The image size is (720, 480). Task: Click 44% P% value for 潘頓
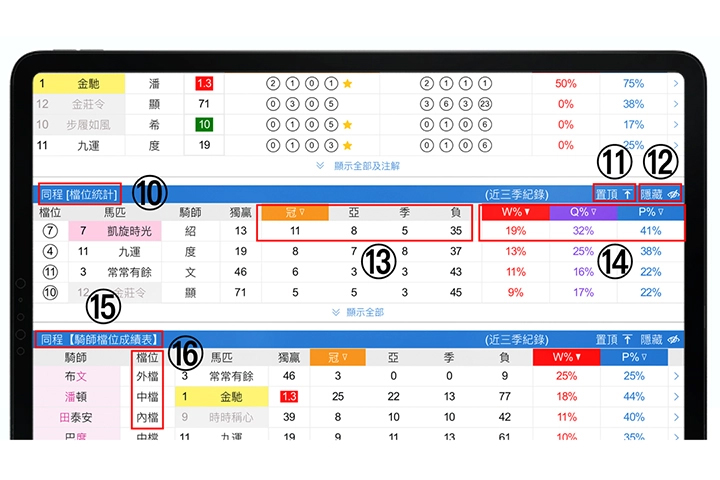click(x=634, y=396)
